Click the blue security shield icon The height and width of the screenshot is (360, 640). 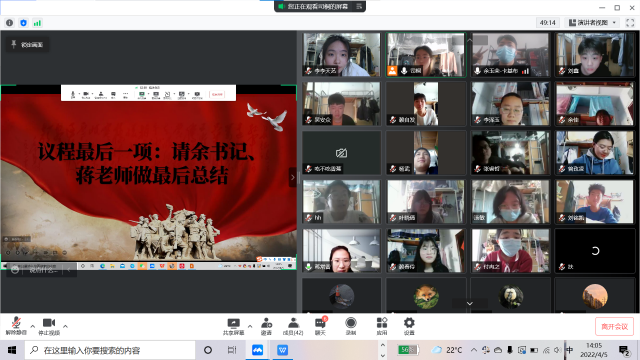pyautogui.click(x=23, y=23)
